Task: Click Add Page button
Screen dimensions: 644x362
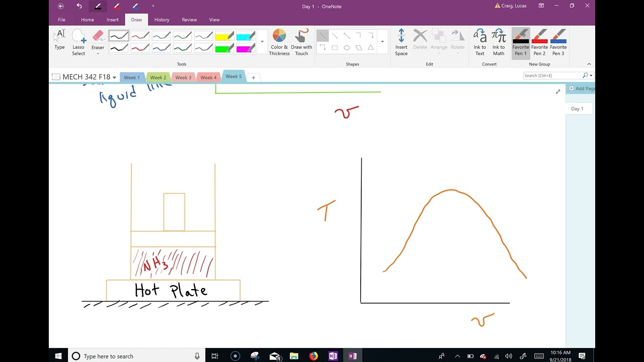Action: pos(582,88)
